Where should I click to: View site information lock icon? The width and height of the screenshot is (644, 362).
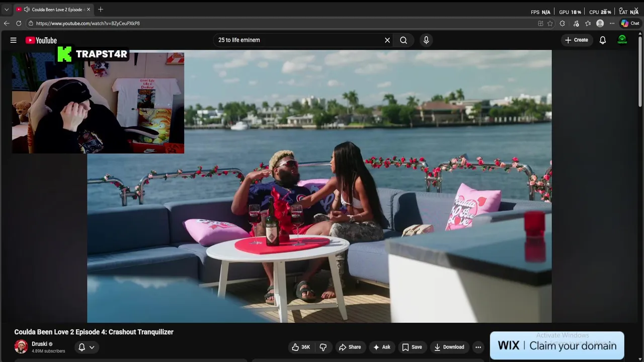point(31,23)
